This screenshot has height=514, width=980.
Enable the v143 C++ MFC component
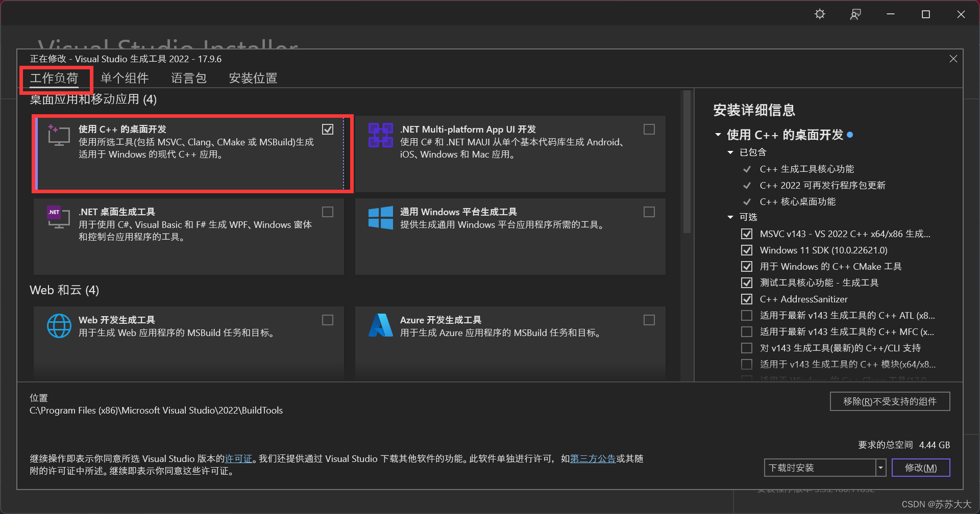tap(747, 332)
